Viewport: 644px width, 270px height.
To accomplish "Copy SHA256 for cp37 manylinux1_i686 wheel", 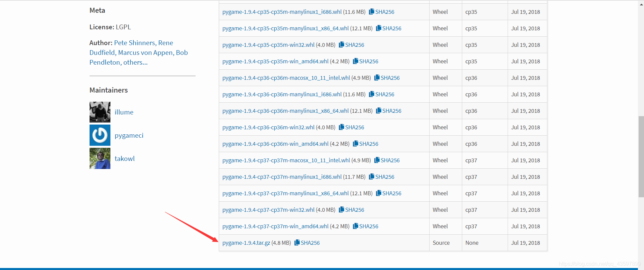I will 381,177.
